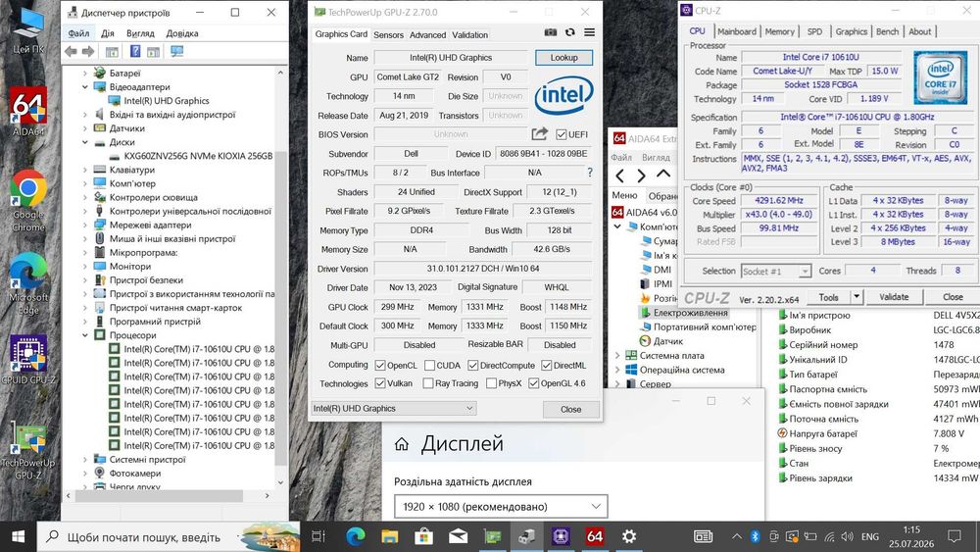The width and height of the screenshot is (980, 552).
Task: Open Mail app from taskbar
Action: click(x=458, y=536)
